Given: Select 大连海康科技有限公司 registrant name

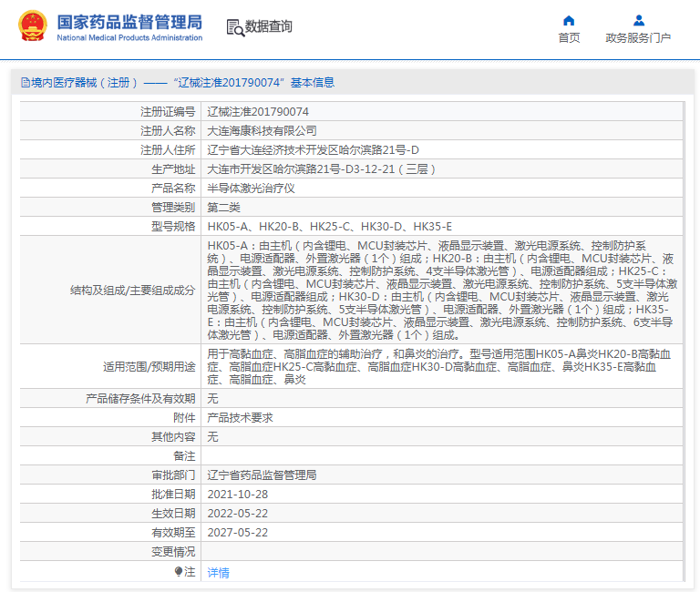Looking at the screenshot, I should (262, 131).
